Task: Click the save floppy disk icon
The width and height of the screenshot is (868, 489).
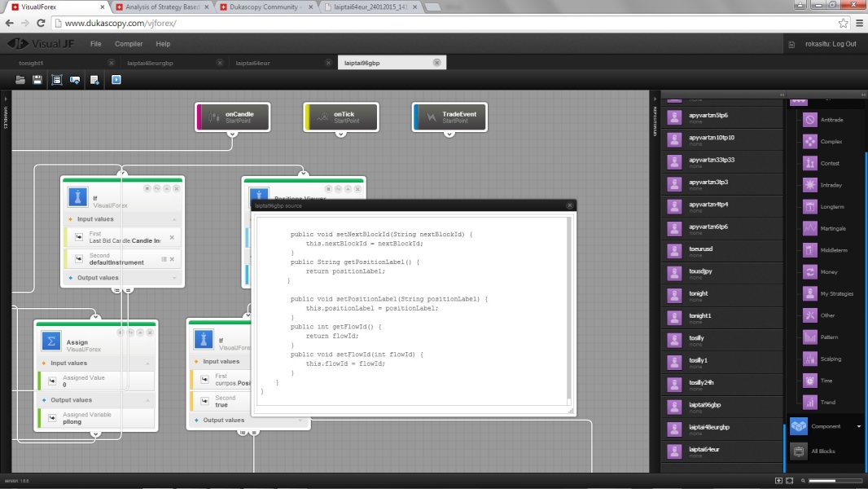Action: [37, 80]
